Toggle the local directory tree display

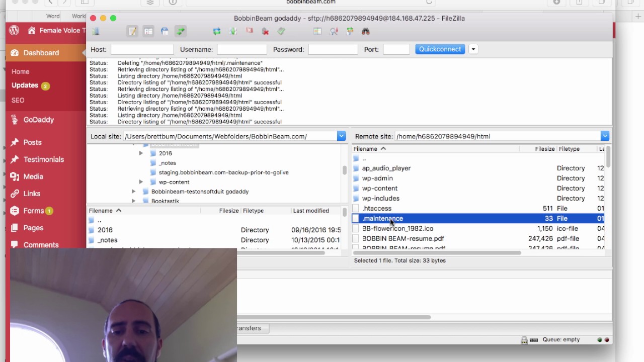[x=148, y=31]
